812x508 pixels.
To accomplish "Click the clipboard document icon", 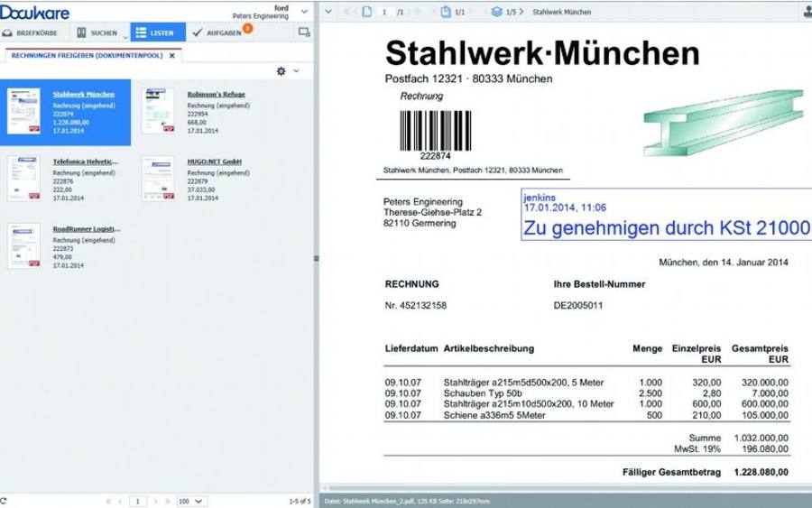I will (x=446, y=12).
